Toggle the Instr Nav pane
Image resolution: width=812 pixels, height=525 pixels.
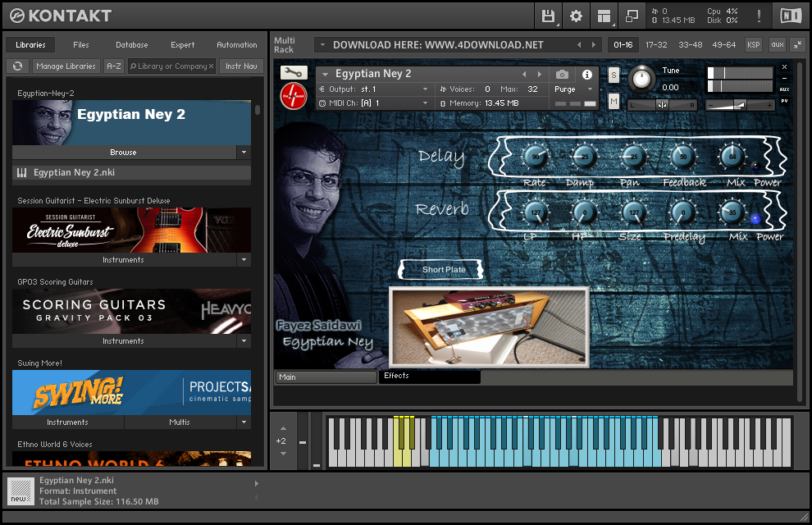[x=241, y=66]
